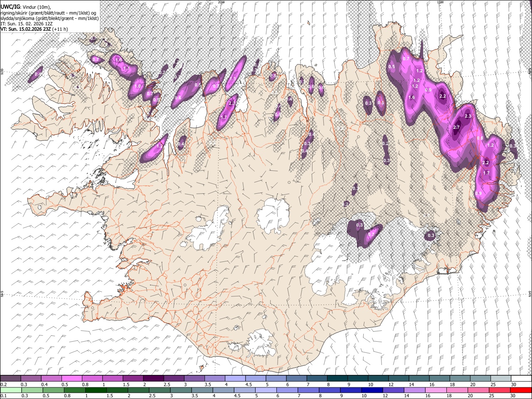
Task: Click the darkest purple snow swatch between 2 and 2.5
Action: click(x=153, y=378)
